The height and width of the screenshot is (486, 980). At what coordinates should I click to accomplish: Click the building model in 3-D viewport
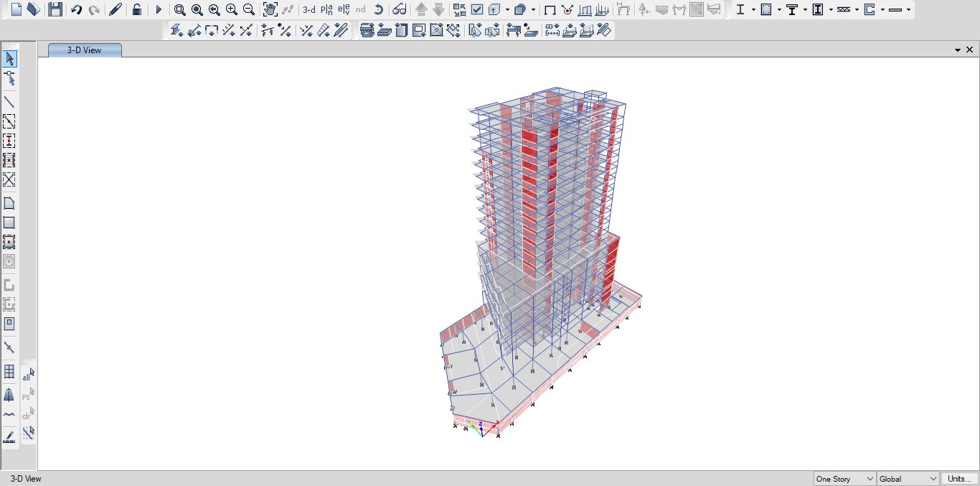pyautogui.click(x=542, y=263)
